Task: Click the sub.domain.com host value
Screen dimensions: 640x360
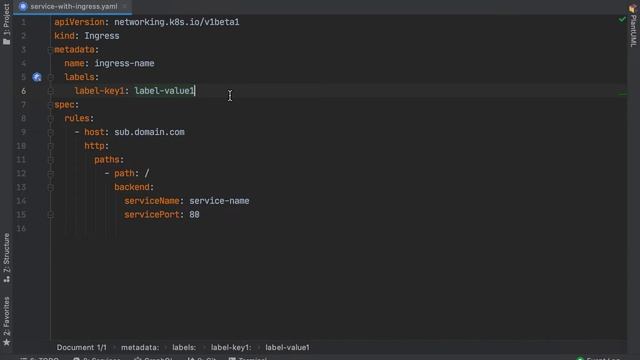Action: [149, 132]
